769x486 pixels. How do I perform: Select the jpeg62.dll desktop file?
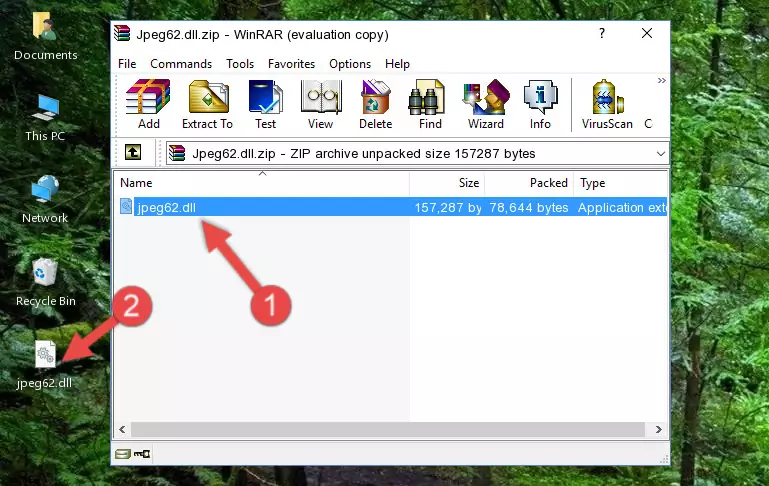coord(45,365)
